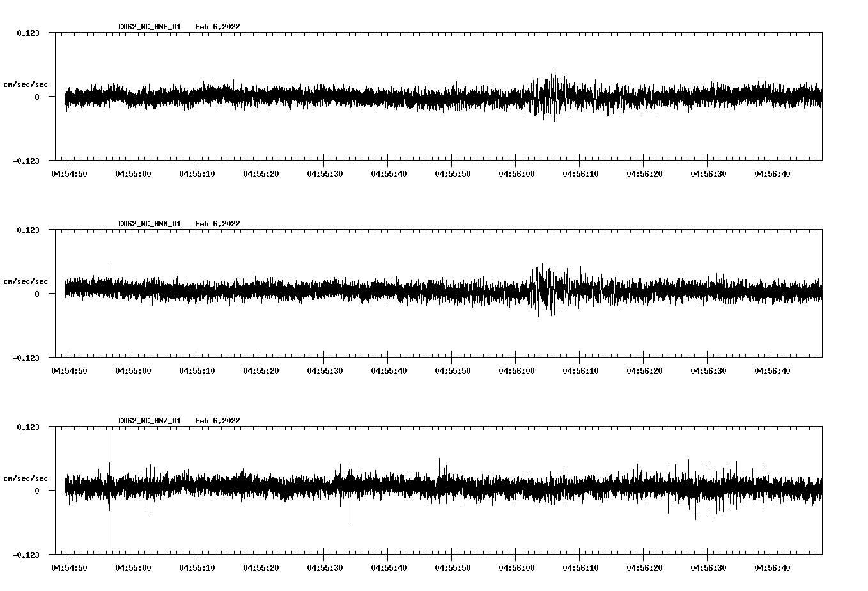Click the 04:55:50 time label in HNZ plot
Viewport: 868px width, 591px height.
point(453,567)
